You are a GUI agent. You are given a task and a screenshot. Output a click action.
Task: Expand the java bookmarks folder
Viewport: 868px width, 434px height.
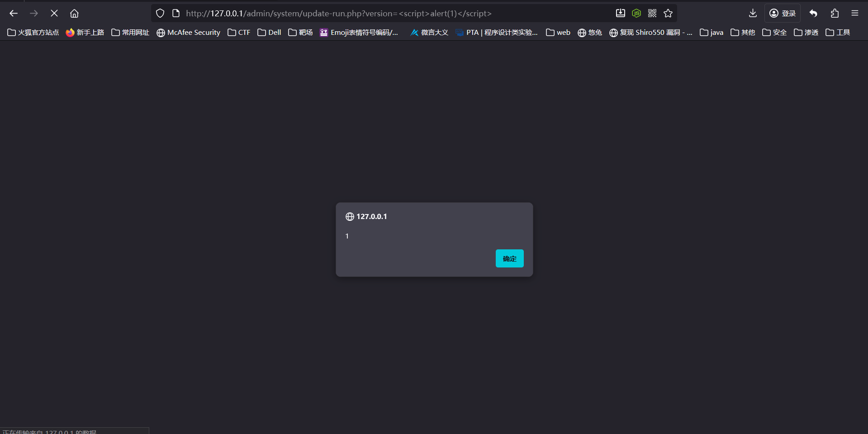(711, 33)
